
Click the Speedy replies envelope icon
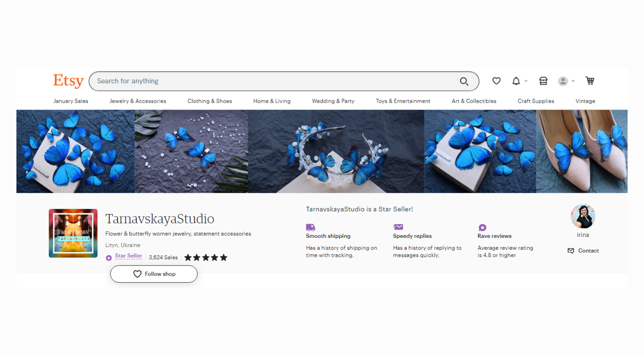pyautogui.click(x=398, y=227)
